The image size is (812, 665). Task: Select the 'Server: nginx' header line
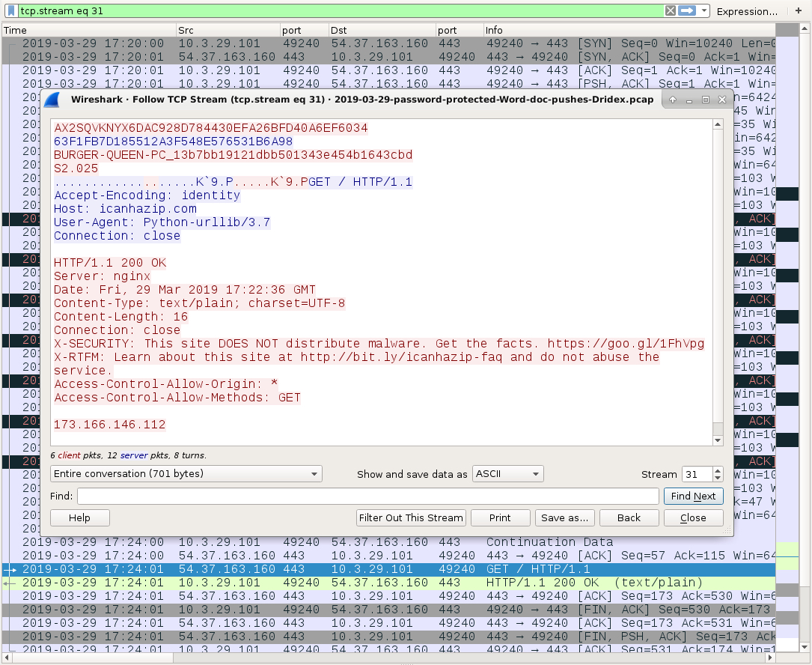tap(103, 276)
